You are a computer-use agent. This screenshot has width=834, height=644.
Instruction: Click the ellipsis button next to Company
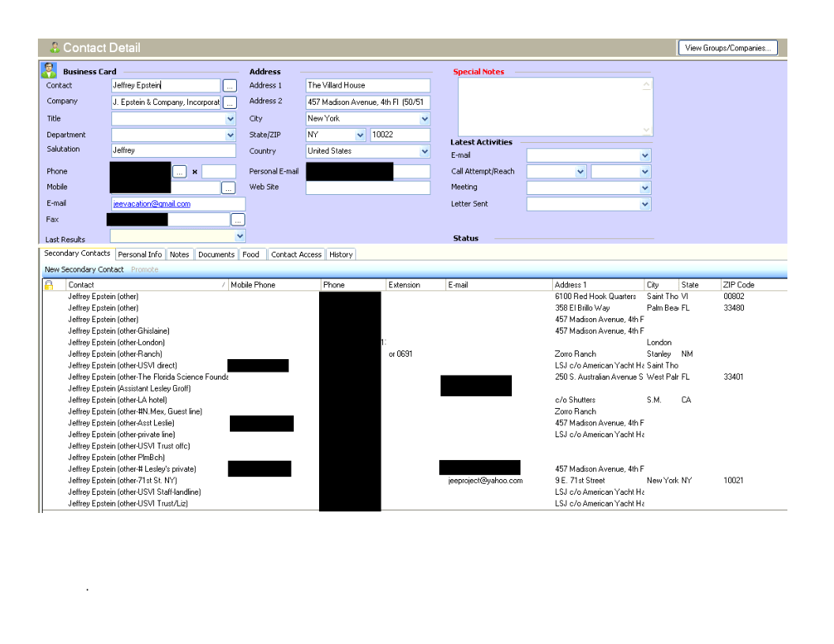(229, 103)
